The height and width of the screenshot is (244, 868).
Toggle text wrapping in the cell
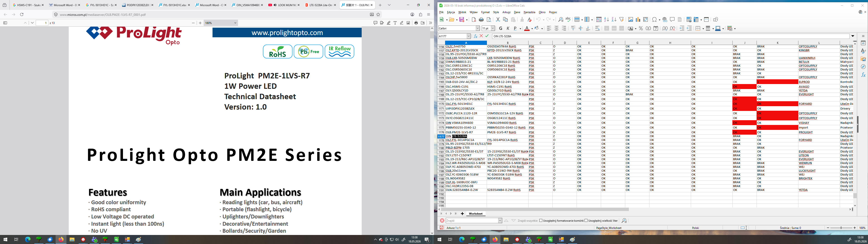597,29
